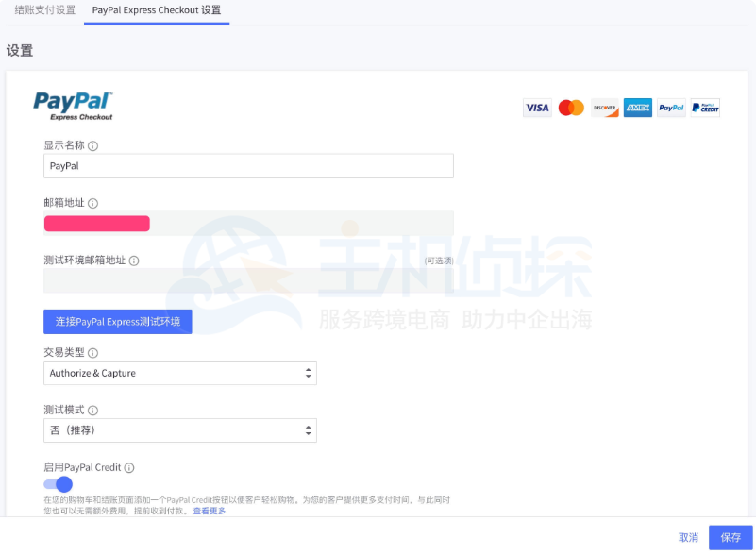Image resolution: width=756 pixels, height=555 pixels.
Task: Click the AMEX payment icon
Action: coord(637,108)
